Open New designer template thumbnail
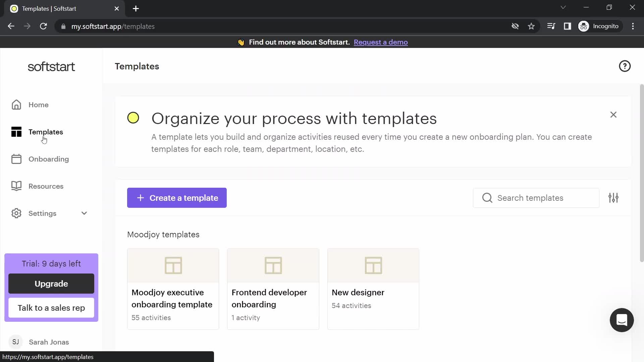Screen dimensions: 644x362 point(373,265)
